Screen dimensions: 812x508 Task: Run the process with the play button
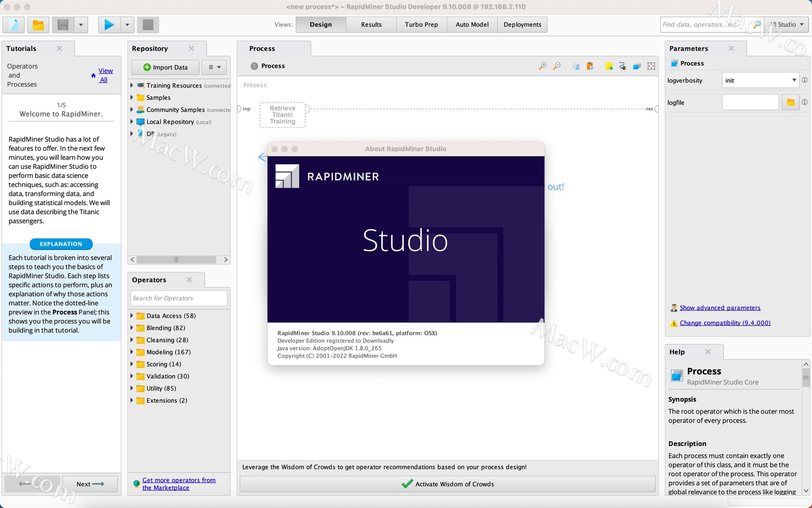(109, 25)
